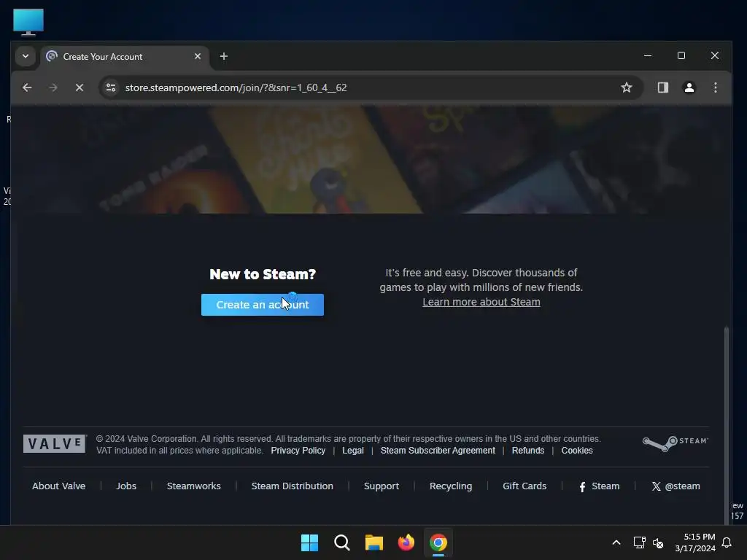
Task: Click the Create an account button
Action: click(263, 305)
